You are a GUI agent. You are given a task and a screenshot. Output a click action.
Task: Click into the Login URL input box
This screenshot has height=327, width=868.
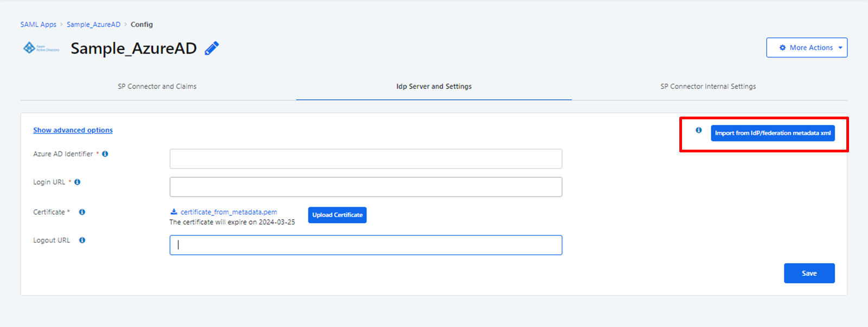tap(365, 187)
